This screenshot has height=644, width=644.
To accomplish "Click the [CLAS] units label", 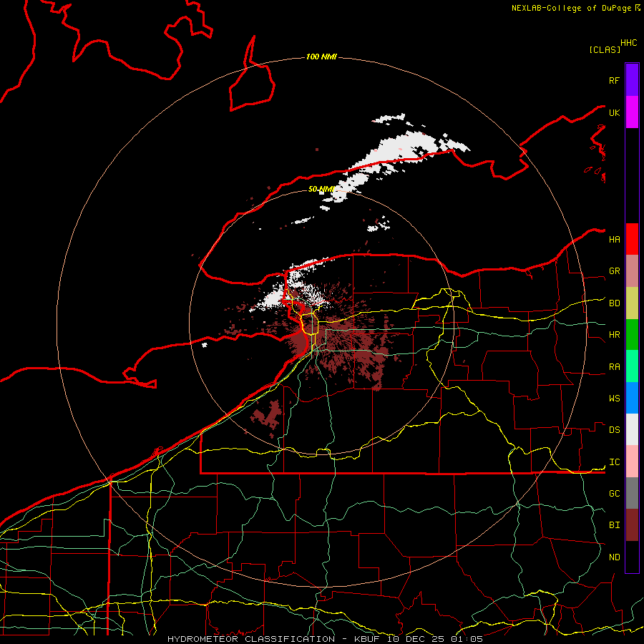I will pos(605,49).
